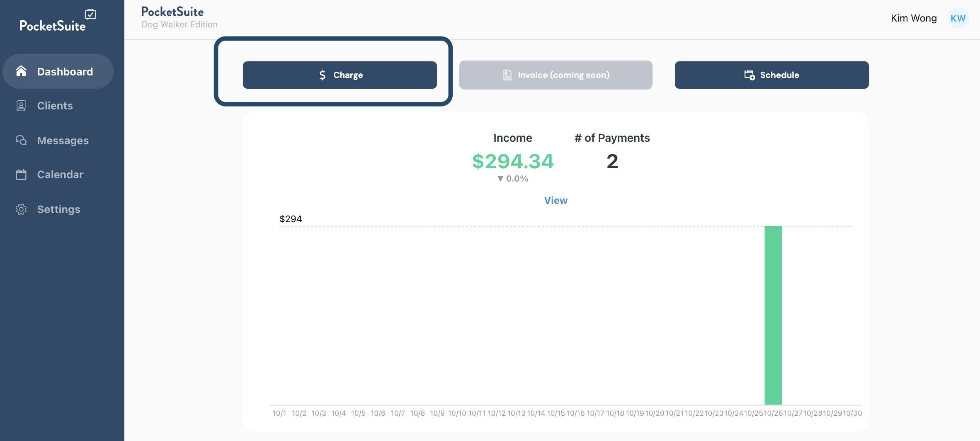Click the $294 chart axis label
Screen dimensions: 980x441
291,219
